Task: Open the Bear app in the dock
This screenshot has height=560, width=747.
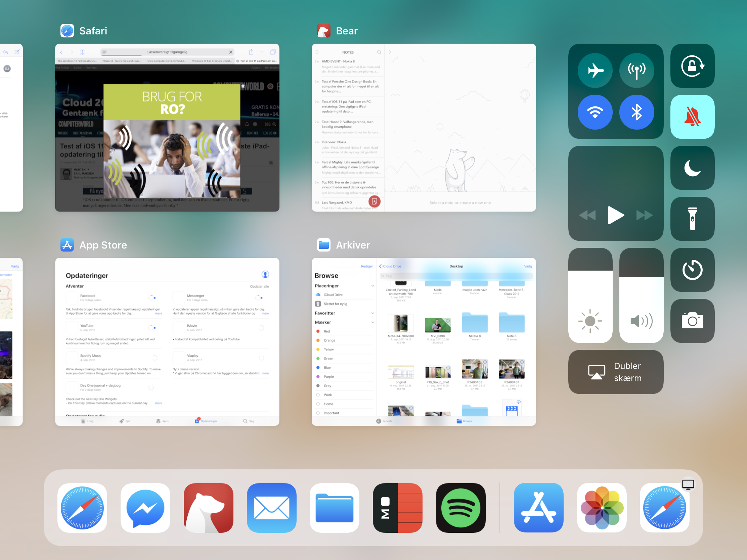Action: coord(208,508)
